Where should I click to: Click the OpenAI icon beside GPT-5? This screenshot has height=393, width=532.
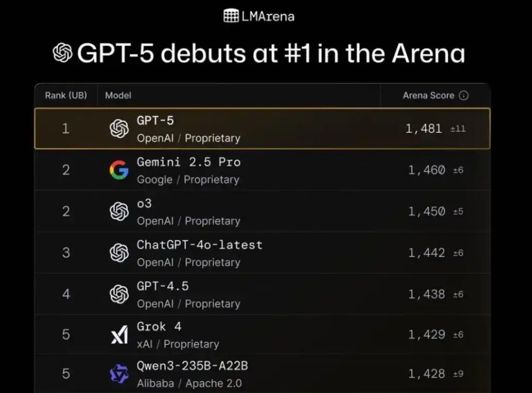(119, 129)
